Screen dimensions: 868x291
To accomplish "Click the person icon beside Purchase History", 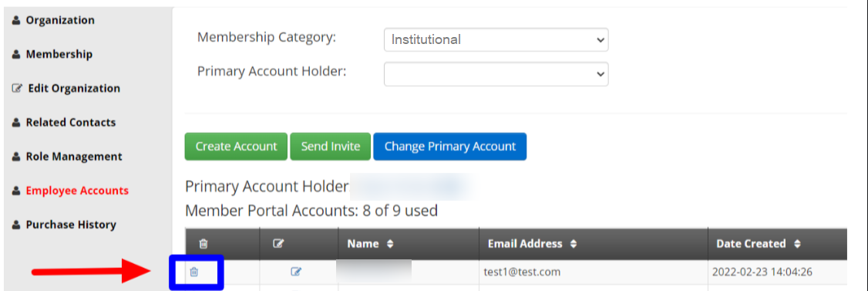I will tap(16, 225).
